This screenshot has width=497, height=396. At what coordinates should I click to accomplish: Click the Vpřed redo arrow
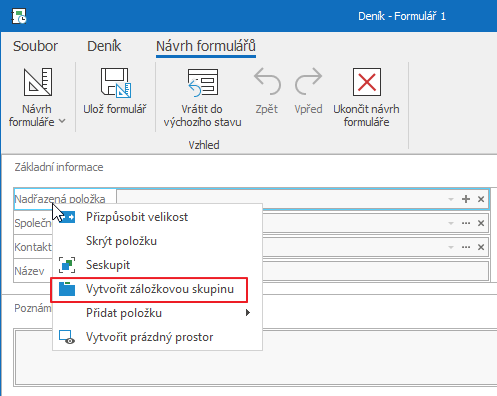click(308, 82)
